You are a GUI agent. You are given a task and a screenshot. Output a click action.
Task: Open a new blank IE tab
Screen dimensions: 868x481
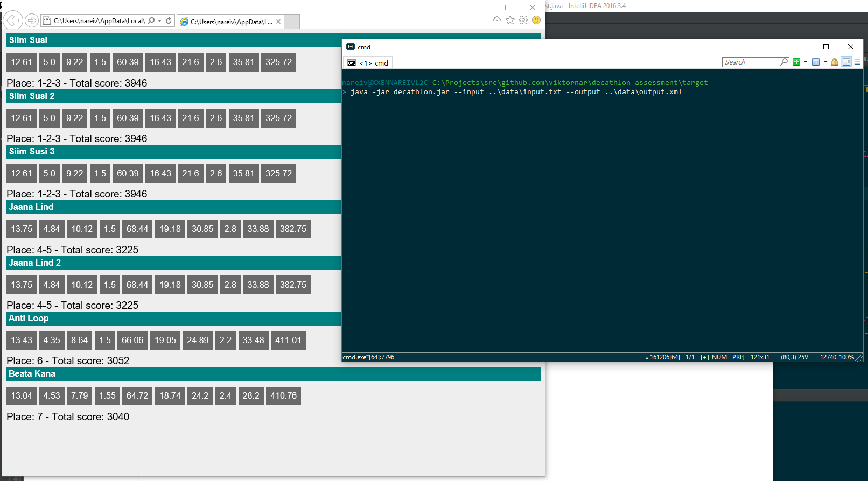click(x=292, y=22)
